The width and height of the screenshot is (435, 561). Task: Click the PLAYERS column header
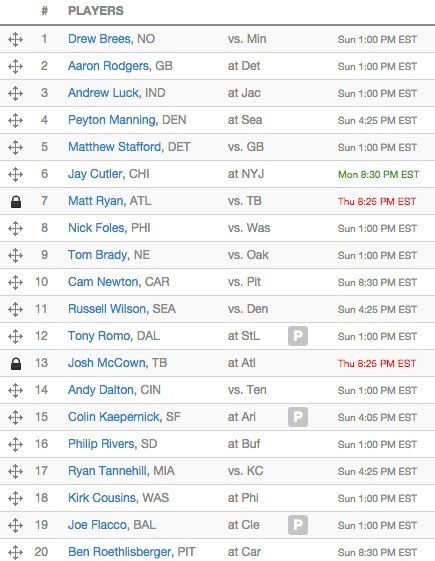[x=96, y=11]
